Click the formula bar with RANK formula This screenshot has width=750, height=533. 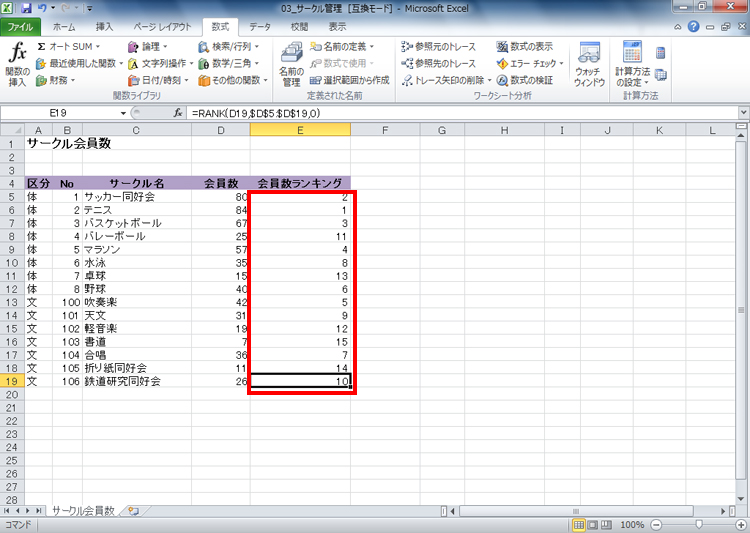click(462, 113)
